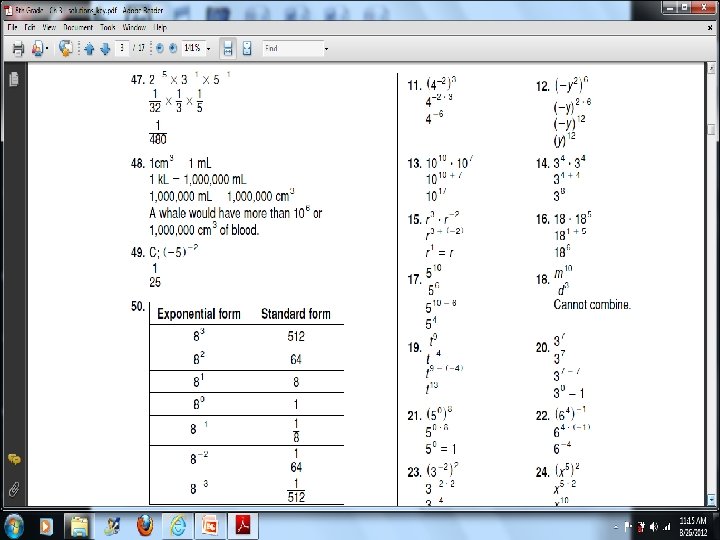Open the Find options dropdown arrow
The width and height of the screenshot is (720, 540).
coord(326,48)
